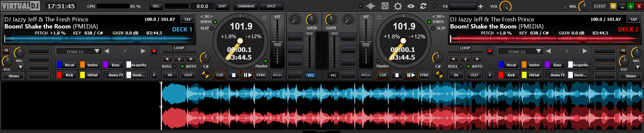Toggle VINYL mode on Deck 2

429,22
